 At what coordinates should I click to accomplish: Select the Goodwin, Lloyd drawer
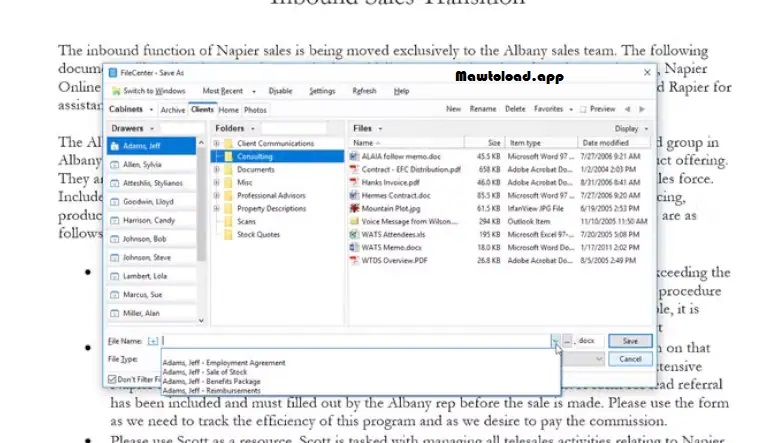[x=152, y=202]
